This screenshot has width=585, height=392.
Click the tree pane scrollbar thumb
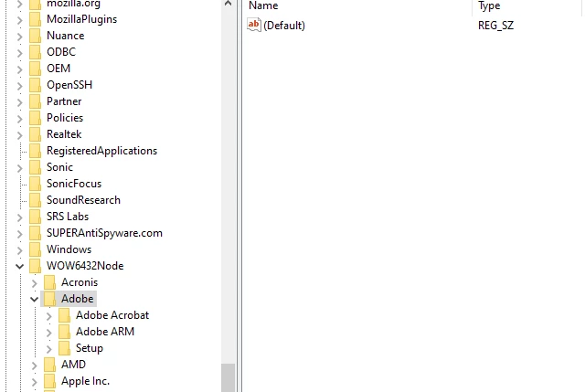click(228, 377)
